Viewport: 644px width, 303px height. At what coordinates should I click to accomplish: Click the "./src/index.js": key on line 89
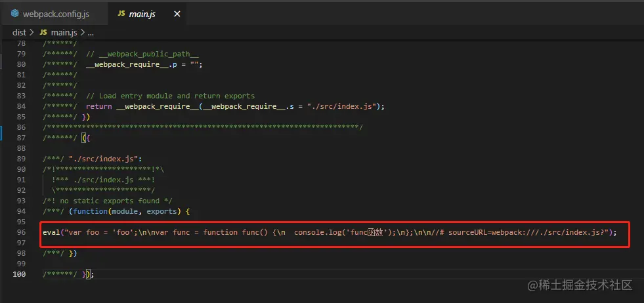tap(105, 159)
